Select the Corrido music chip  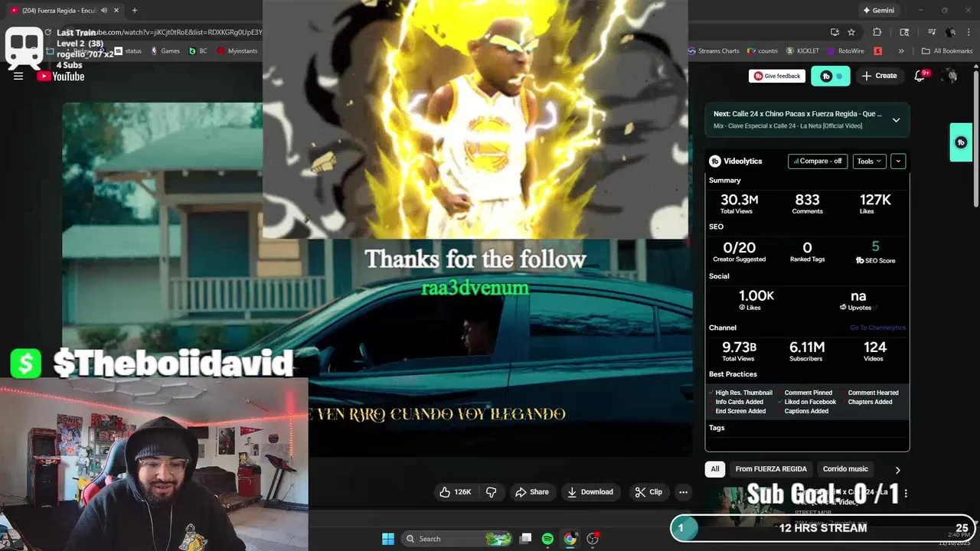[x=845, y=469]
